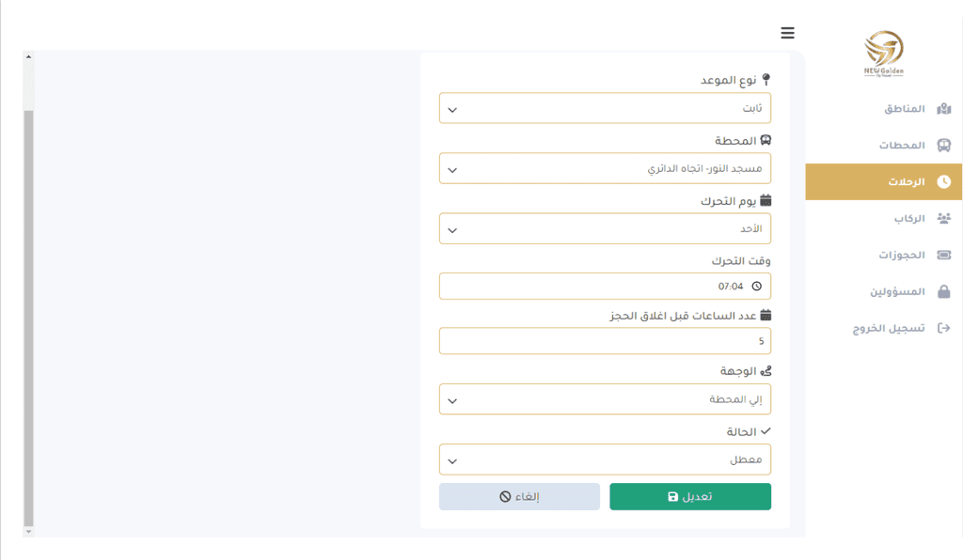
Task: Click the New Golden logo
Action: (884, 54)
